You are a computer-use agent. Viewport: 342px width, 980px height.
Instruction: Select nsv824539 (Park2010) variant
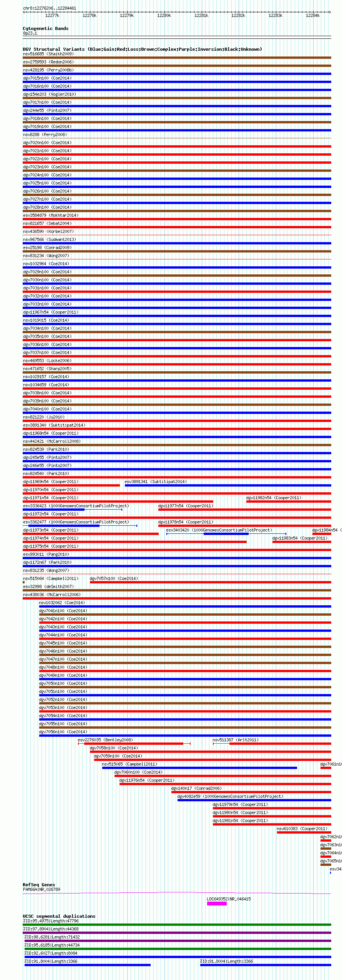(x=46, y=449)
